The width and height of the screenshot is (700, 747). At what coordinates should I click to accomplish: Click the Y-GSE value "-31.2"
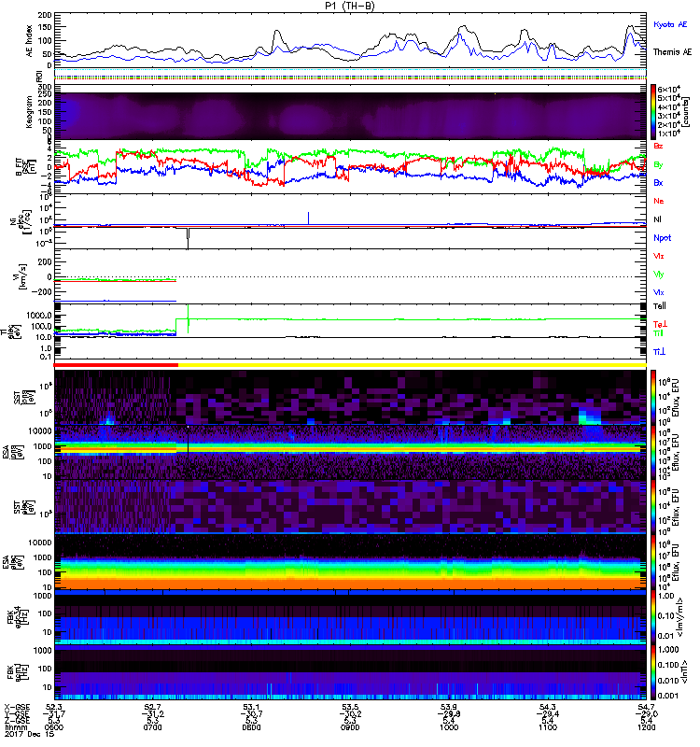(152, 714)
